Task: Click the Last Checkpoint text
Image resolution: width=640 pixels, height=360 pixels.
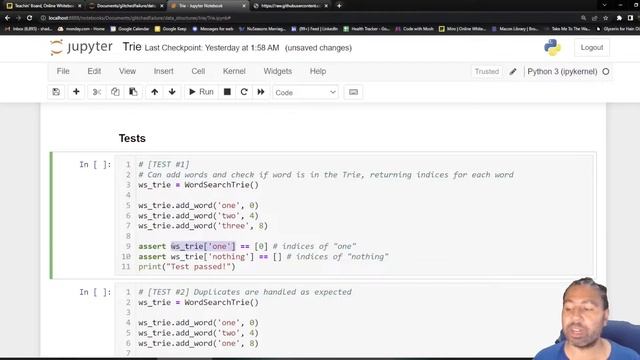Action: (x=212, y=48)
